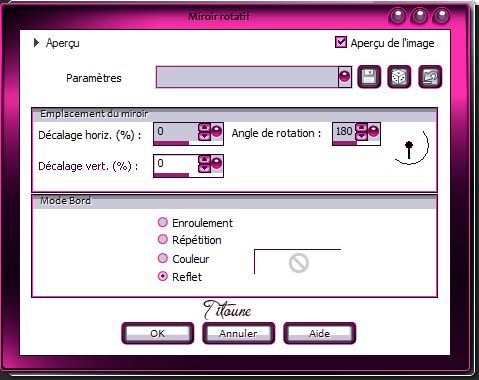The width and height of the screenshot is (479, 380).
Task: Open the Paramètres presets dropdown
Action: (x=345, y=77)
